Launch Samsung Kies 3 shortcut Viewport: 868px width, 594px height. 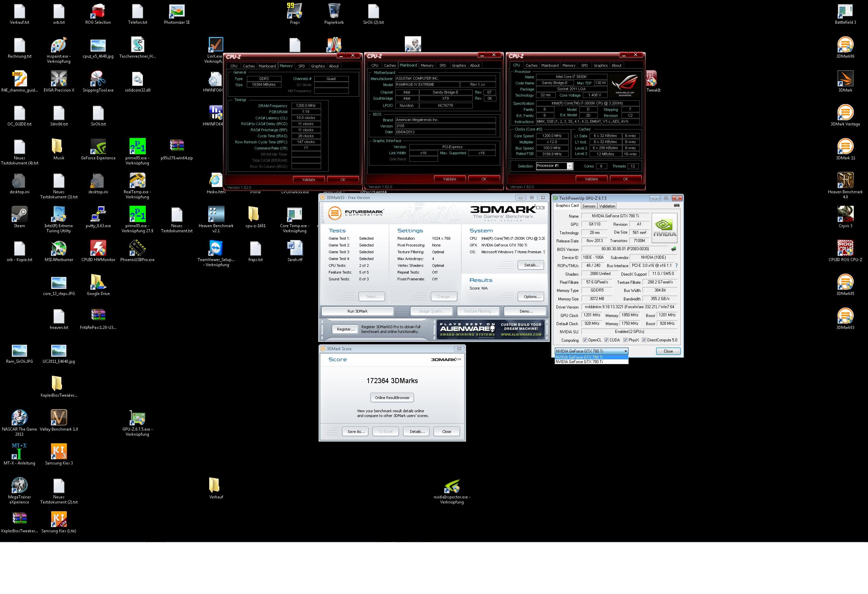point(59,455)
